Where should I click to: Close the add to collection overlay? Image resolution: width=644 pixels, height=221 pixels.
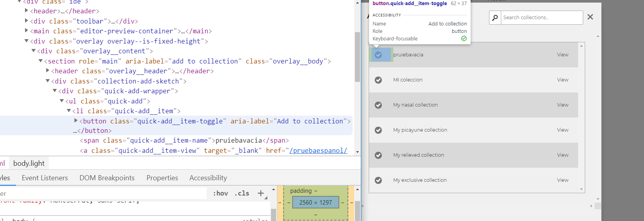point(590,17)
